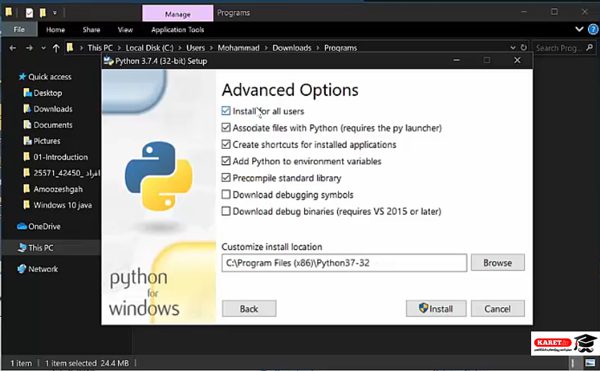Browse for a custom install location
The image size is (600, 371).
click(497, 263)
